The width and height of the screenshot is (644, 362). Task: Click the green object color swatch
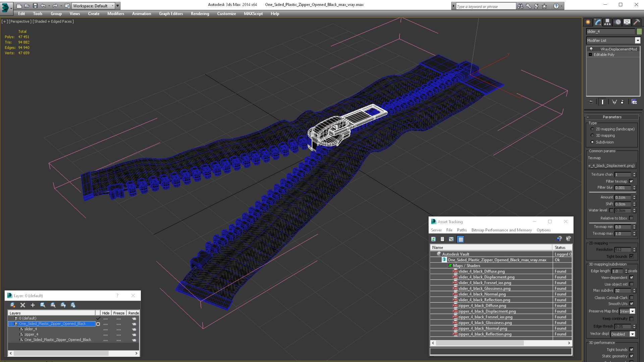point(639,32)
